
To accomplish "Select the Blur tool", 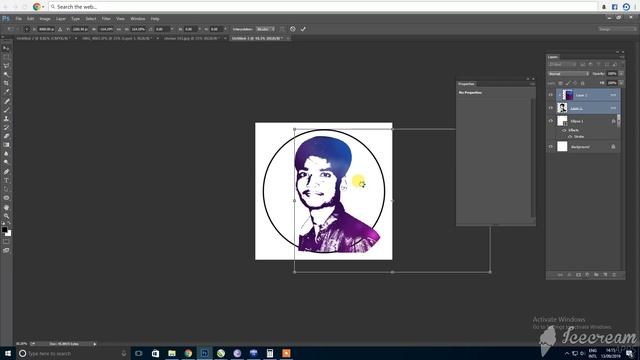I will coord(6,153).
